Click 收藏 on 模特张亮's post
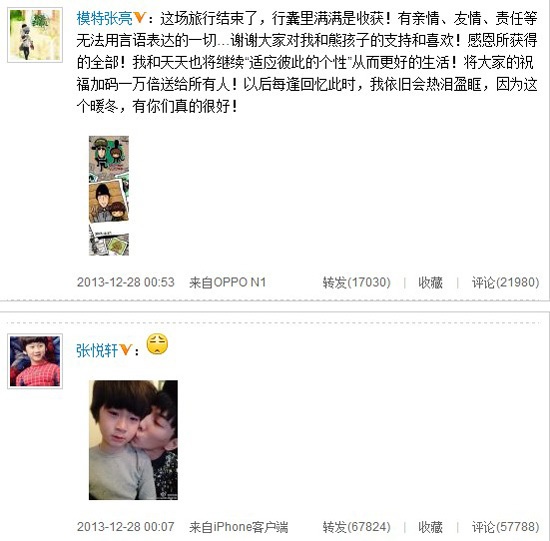The width and height of the screenshot is (550, 541). coord(430,282)
